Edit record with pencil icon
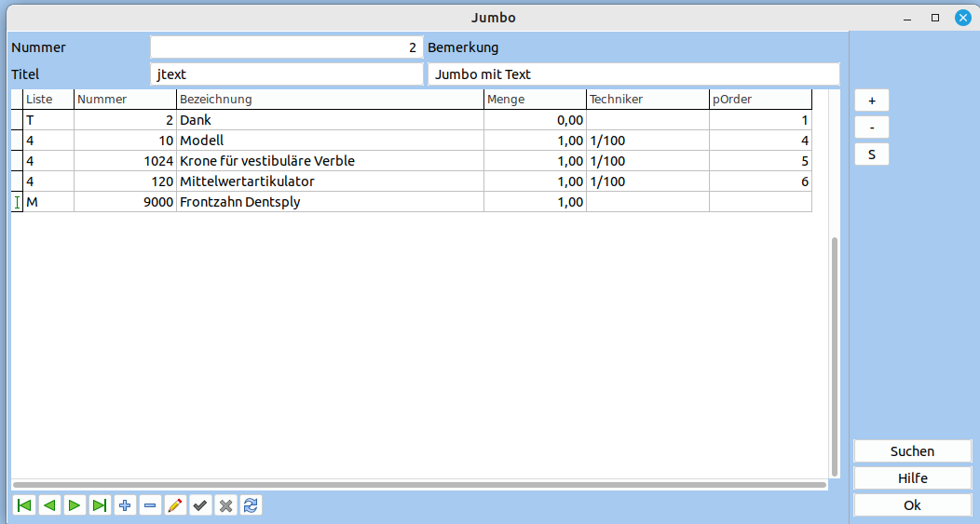This screenshot has height=524, width=980. [x=175, y=505]
